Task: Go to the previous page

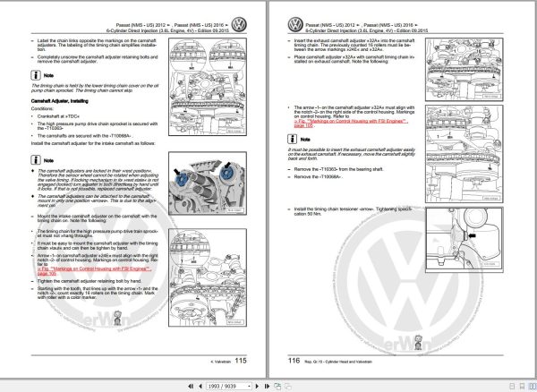Action: 200,386
